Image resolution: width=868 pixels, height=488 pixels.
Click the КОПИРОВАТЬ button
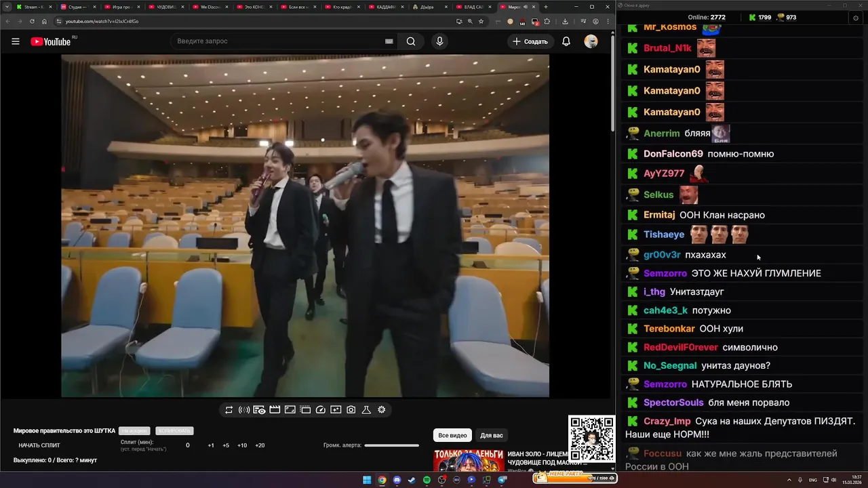174,431
